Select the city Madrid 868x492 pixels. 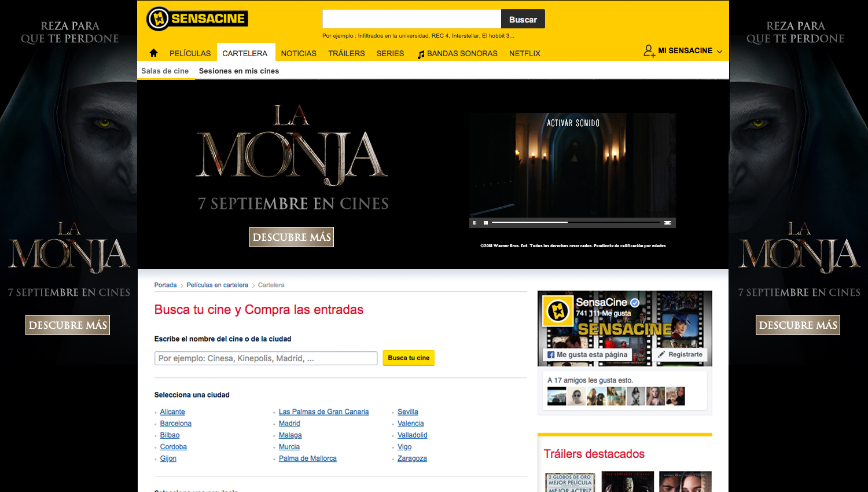point(289,423)
